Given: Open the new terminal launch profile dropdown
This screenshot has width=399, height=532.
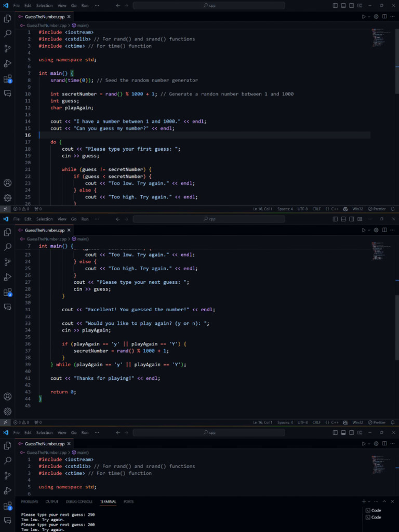Looking at the screenshot, I should (x=369, y=501).
